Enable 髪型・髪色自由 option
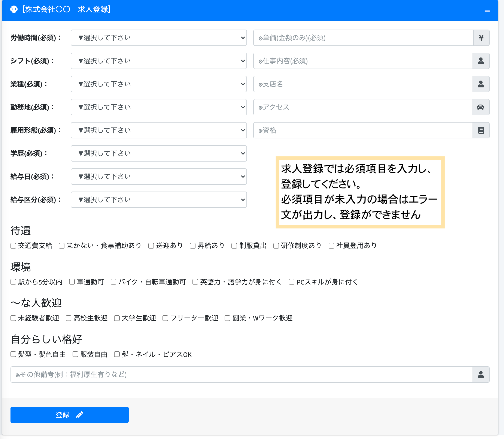This screenshot has width=504, height=439. click(x=13, y=354)
